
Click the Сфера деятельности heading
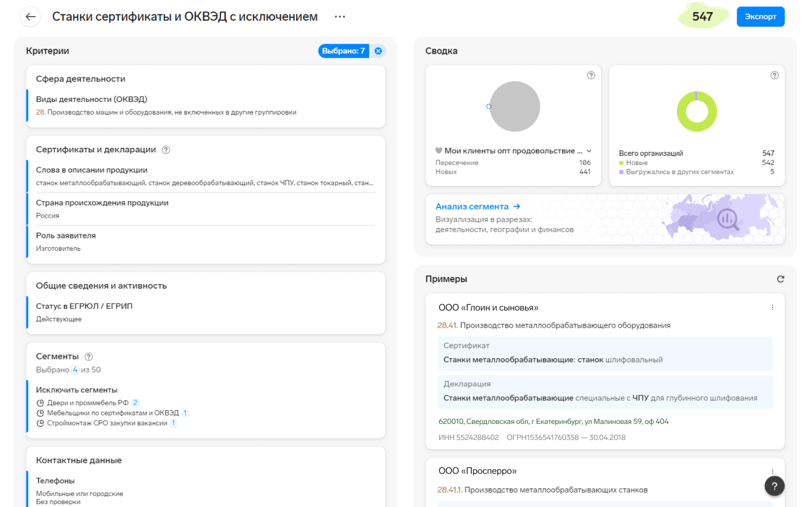click(81, 79)
